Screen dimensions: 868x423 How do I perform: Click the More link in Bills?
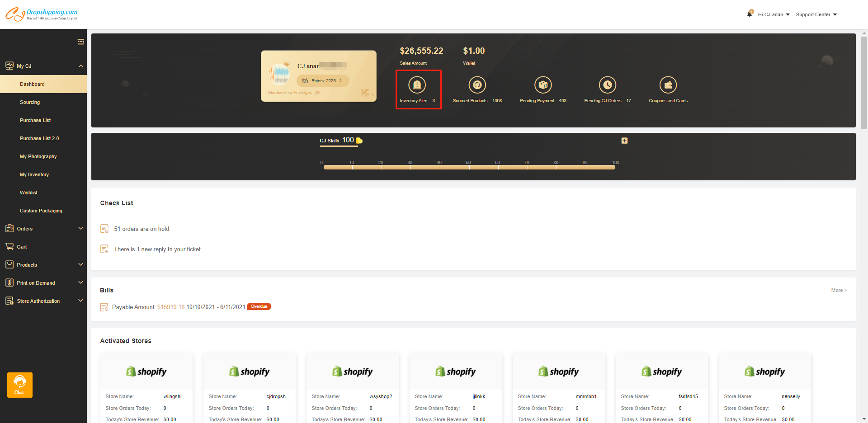tap(839, 290)
